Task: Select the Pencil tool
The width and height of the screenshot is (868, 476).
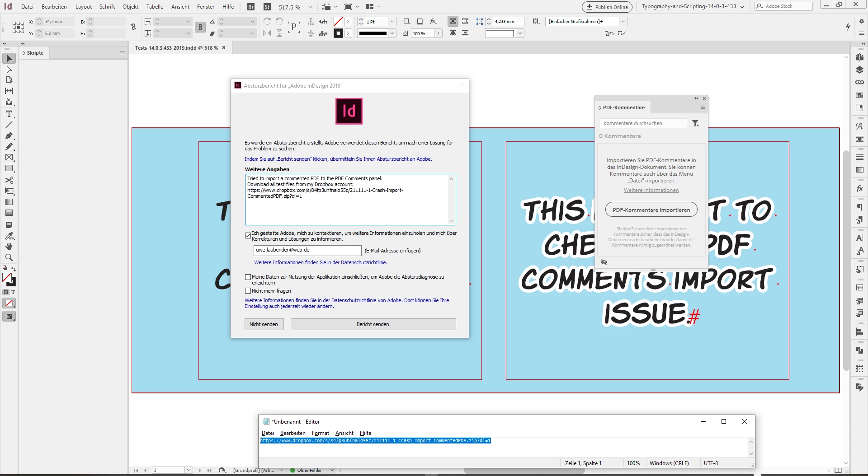Action: coord(9,146)
